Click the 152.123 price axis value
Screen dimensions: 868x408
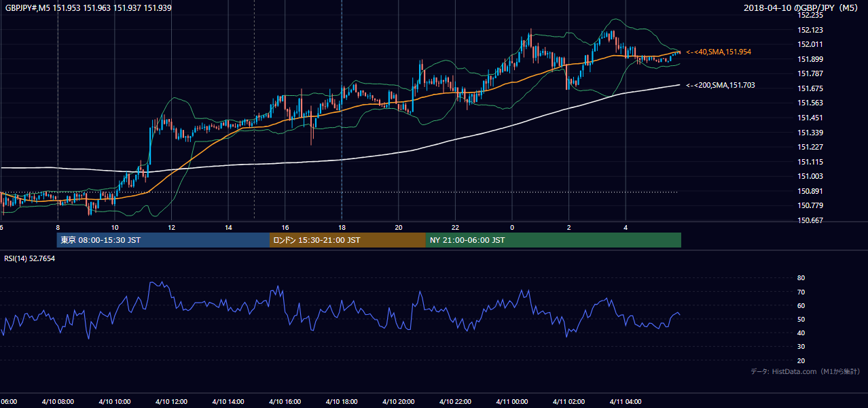click(x=811, y=30)
